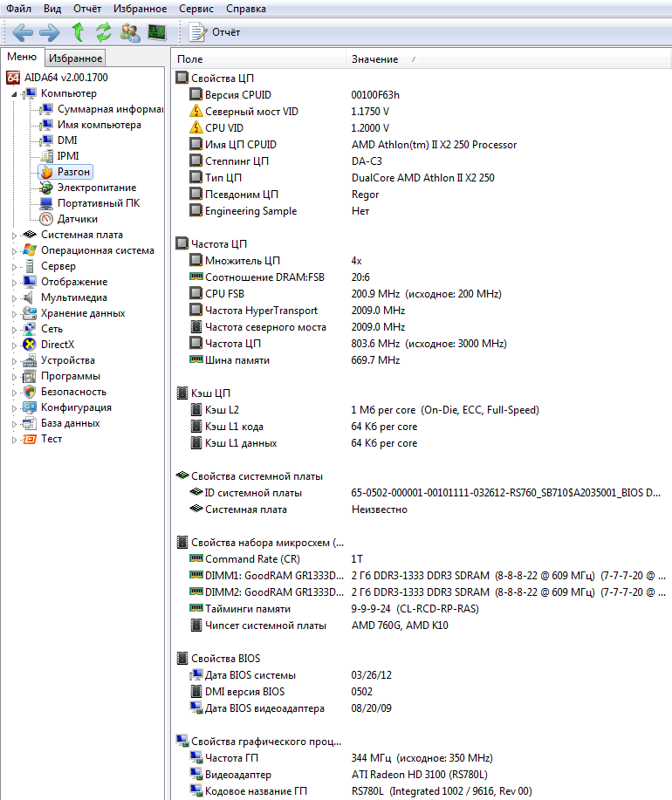The width and height of the screenshot is (672, 800).
Task: Sort by the Поле column header
Action: [259, 59]
